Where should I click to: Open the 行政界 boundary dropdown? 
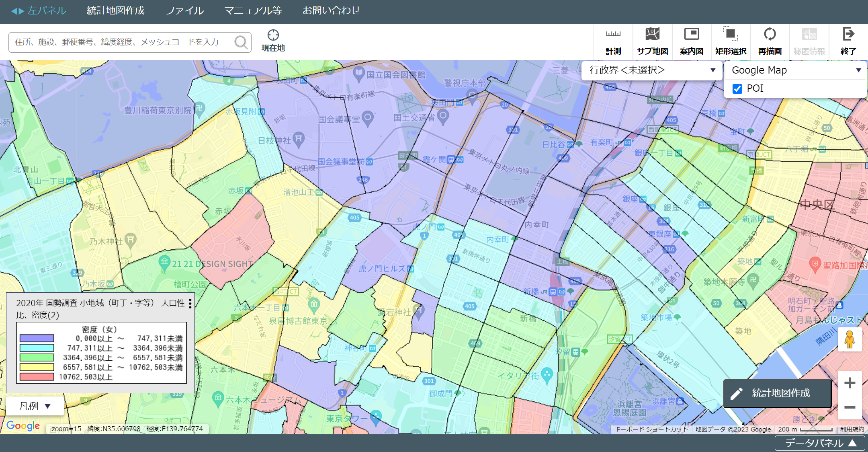click(652, 70)
